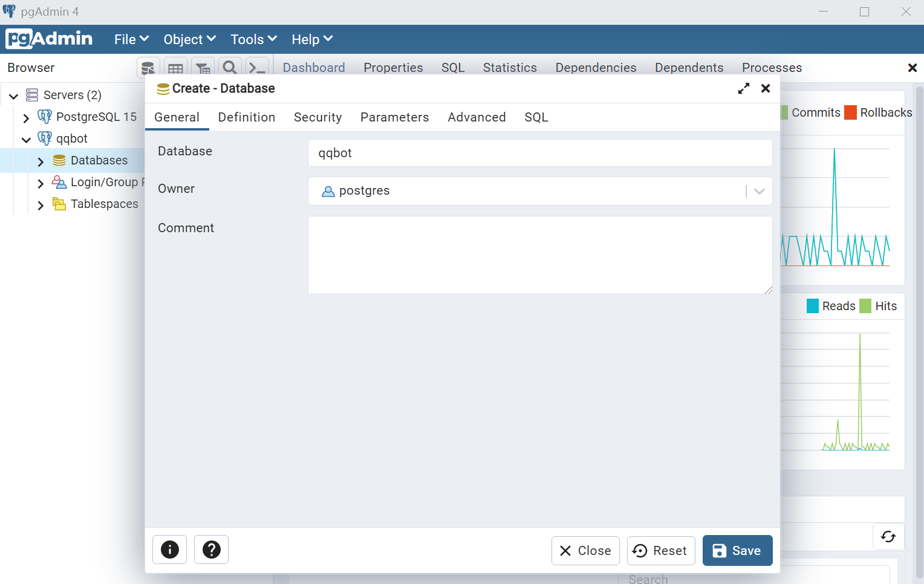Open the Tools menu
The image size is (924, 584).
click(253, 39)
